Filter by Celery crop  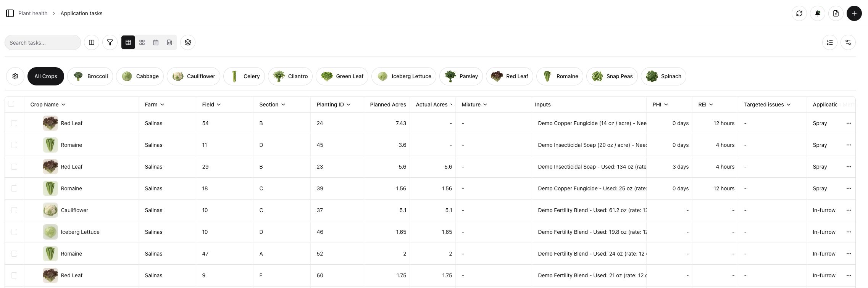point(244,76)
